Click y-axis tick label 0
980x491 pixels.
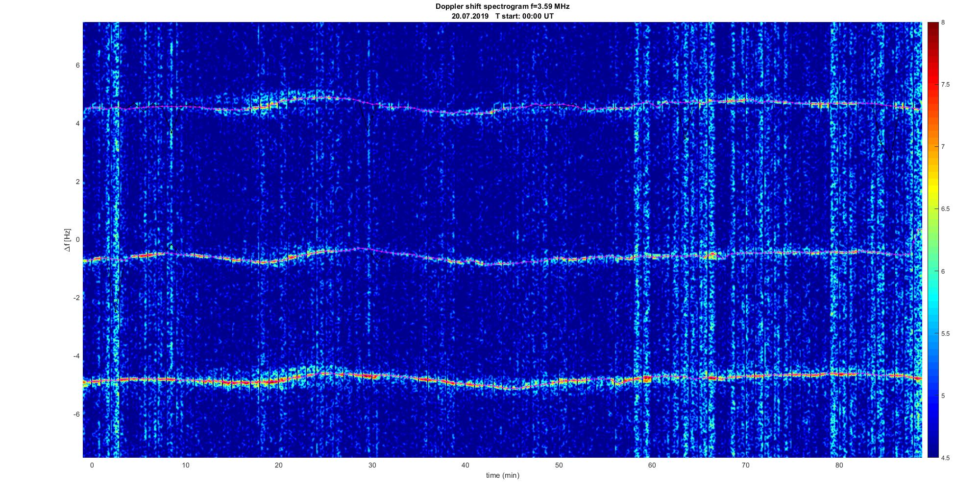77,240
